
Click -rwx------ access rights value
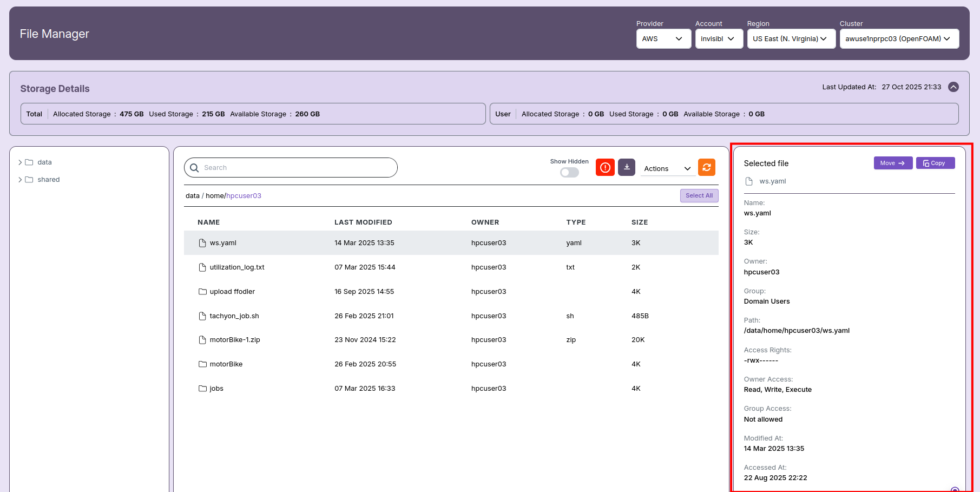(x=761, y=360)
